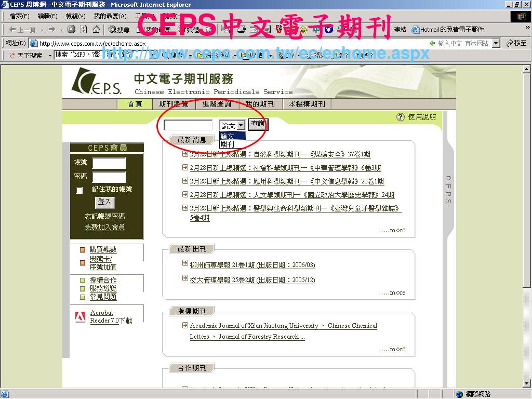Image resolution: width=532 pixels, height=399 pixels.
Task: Expand the 天下搜索 toolbar dropdown
Action: pos(50,55)
